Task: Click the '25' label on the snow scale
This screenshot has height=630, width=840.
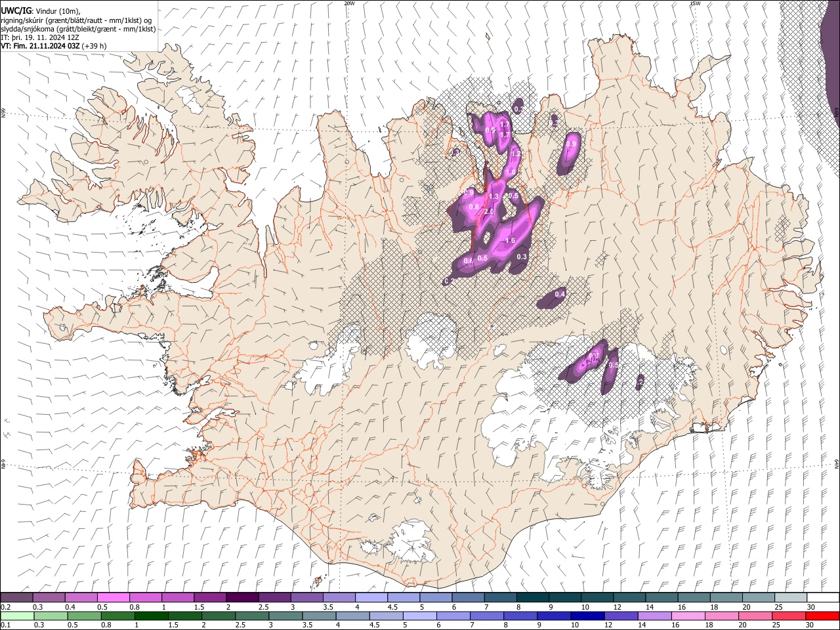Action: tap(779, 607)
